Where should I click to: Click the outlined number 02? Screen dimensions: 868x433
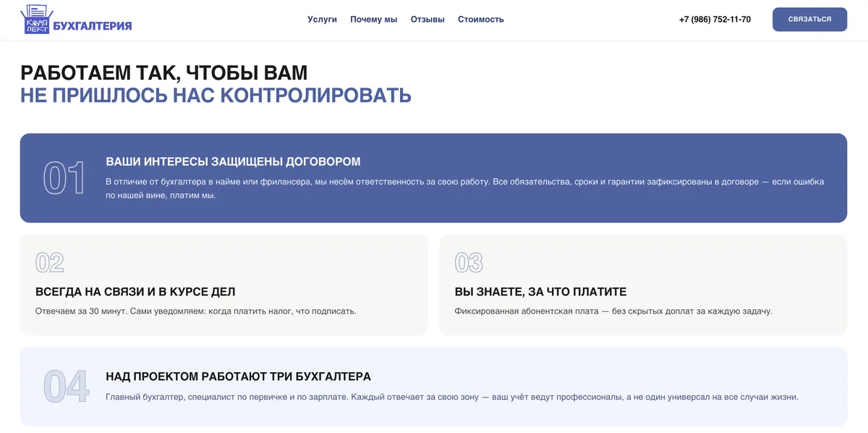coord(50,262)
